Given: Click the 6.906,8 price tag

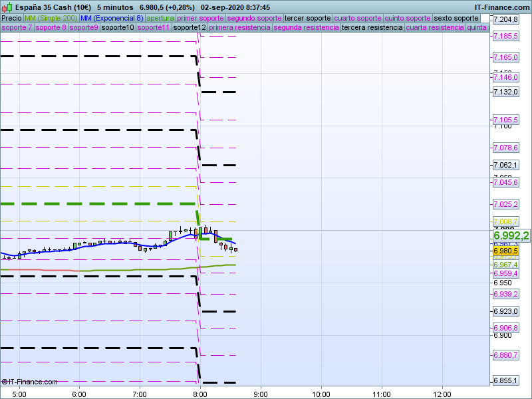Looking at the screenshot, I should [505, 328].
